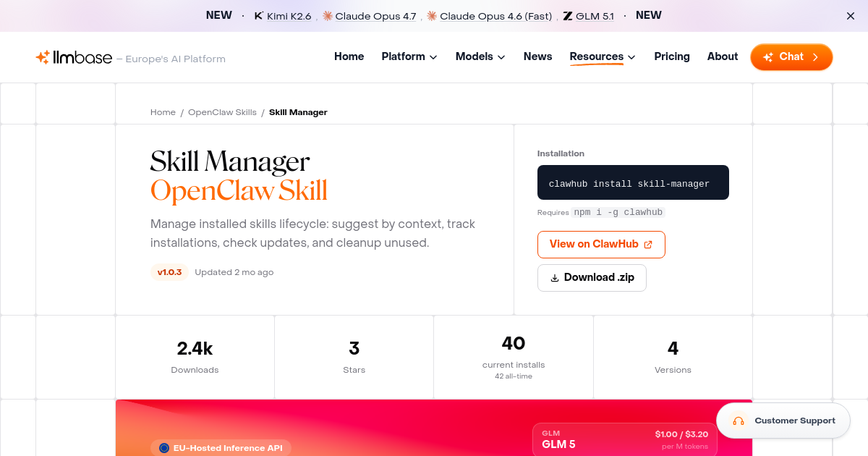Click the EU flag icon on the inference badge
Viewport: 868px width, 456px height.
(x=163, y=447)
